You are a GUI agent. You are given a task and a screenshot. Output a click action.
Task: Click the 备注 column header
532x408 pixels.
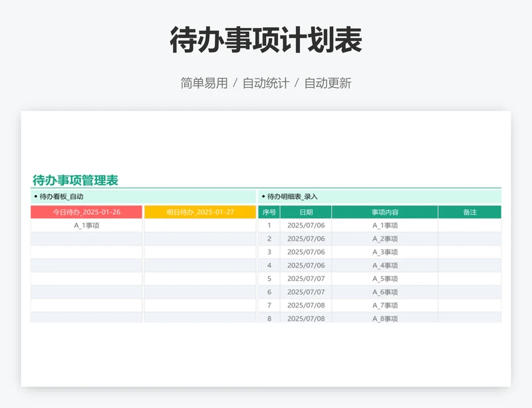coord(470,212)
